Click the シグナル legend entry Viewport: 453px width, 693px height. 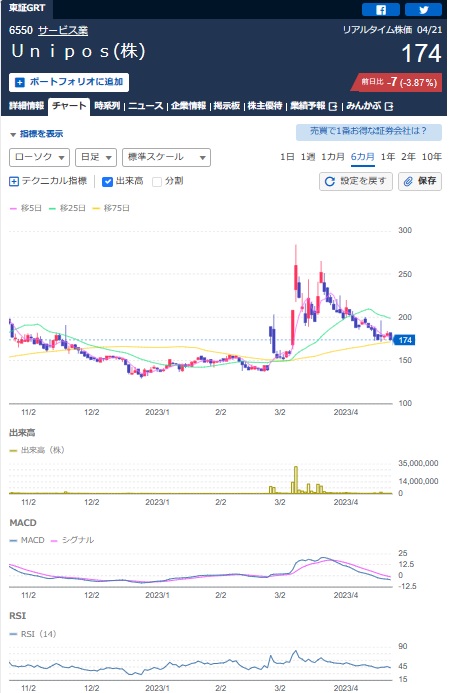(x=72, y=540)
